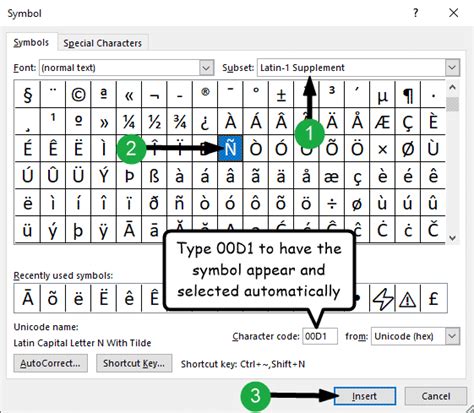474x413 pixels.
Task: Switch to the Symbols tab
Action: pyautogui.click(x=31, y=43)
